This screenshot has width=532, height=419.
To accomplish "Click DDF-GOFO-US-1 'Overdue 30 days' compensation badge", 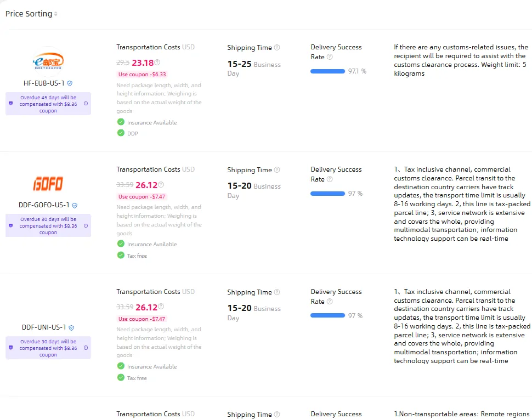I will tap(48, 225).
